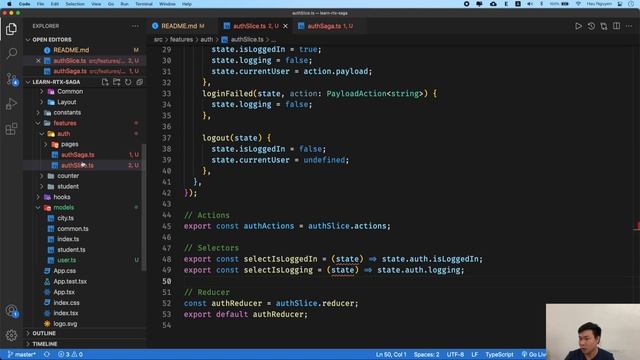
Task: Open the Extensions view
Action: click(x=11, y=129)
